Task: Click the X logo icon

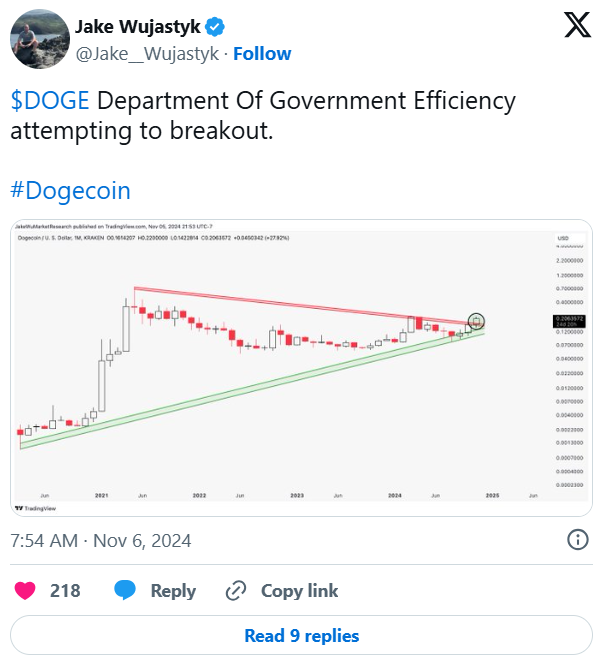Action: (x=577, y=25)
